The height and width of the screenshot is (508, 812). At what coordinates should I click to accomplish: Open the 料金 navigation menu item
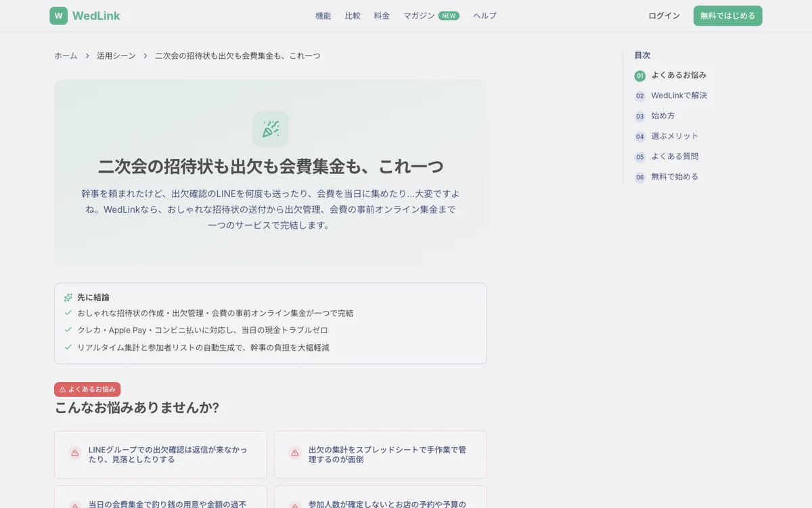(x=382, y=16)
